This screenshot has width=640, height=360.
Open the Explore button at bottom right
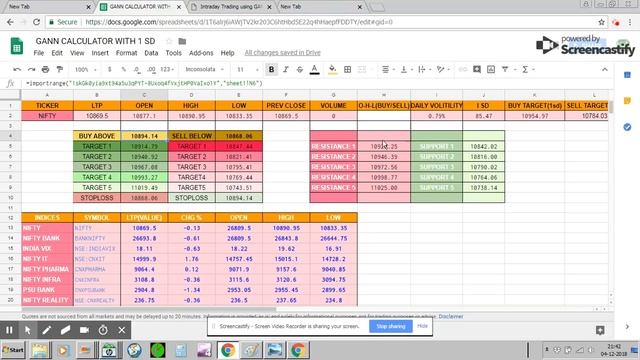pyautogui.click(x=600, y=330)
